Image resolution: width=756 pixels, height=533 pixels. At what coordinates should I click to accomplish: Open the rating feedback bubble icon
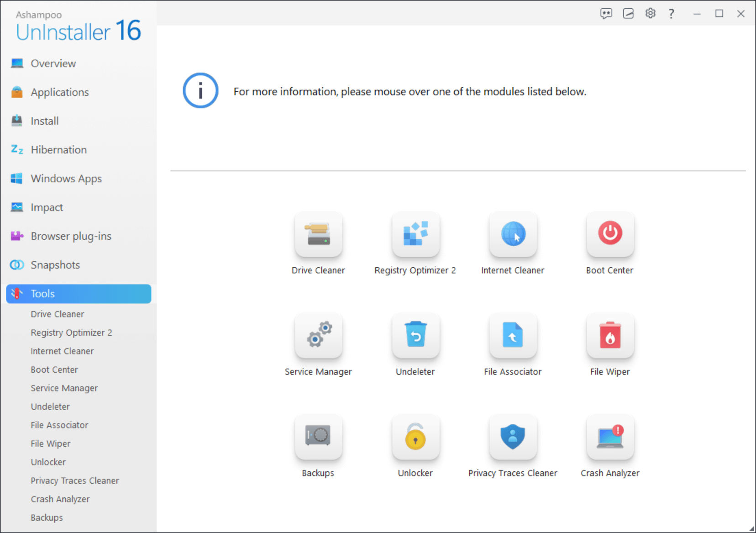point(607,13)
